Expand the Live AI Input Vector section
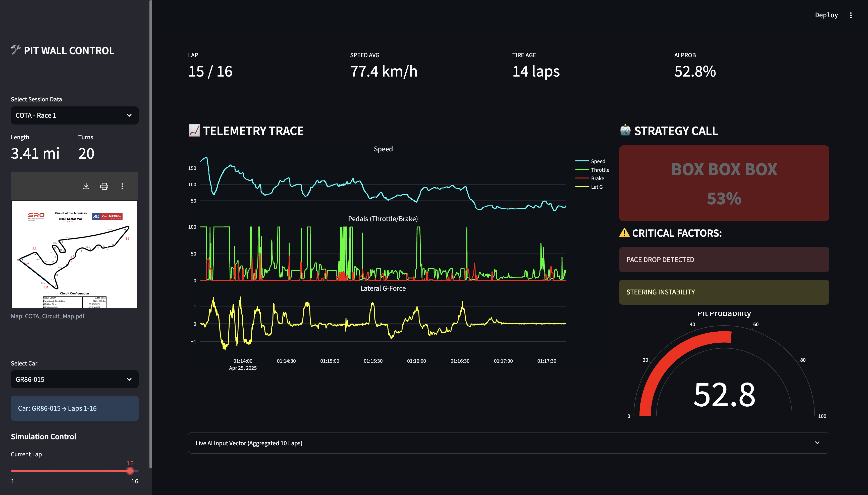The height and width of the screenshot is (495, 868). coord(508,443)
